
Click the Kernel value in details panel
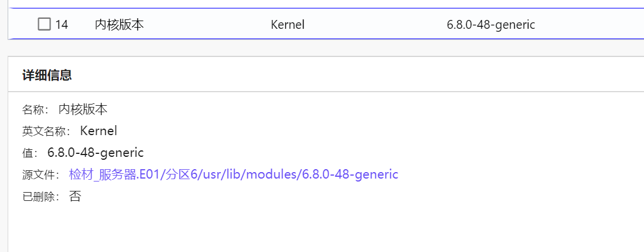(99, 131)
